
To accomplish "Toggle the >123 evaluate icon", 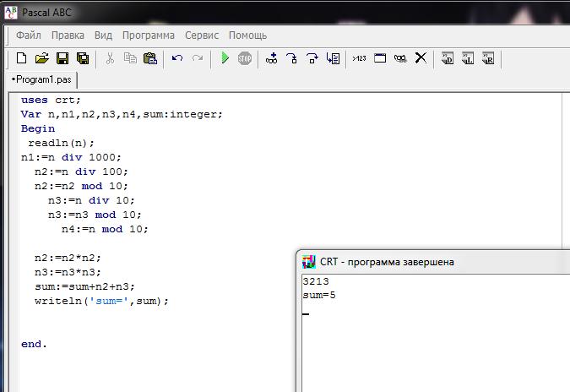I will (x=359, y=58).
